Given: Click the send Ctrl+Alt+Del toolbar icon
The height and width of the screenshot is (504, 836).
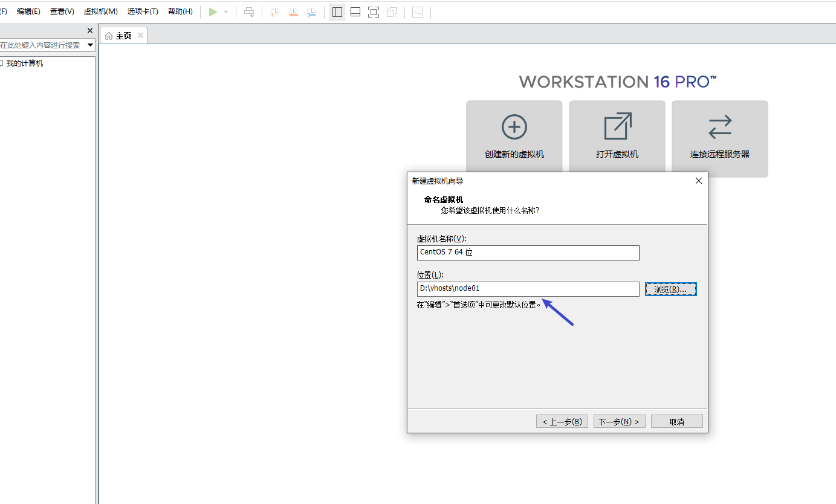Looking at the screenshot, I should 249,12.
